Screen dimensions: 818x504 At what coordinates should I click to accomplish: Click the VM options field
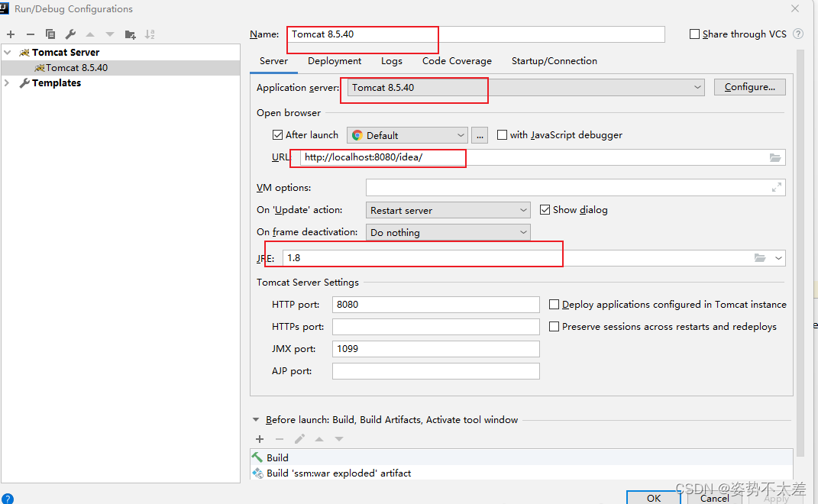(576, 187)
